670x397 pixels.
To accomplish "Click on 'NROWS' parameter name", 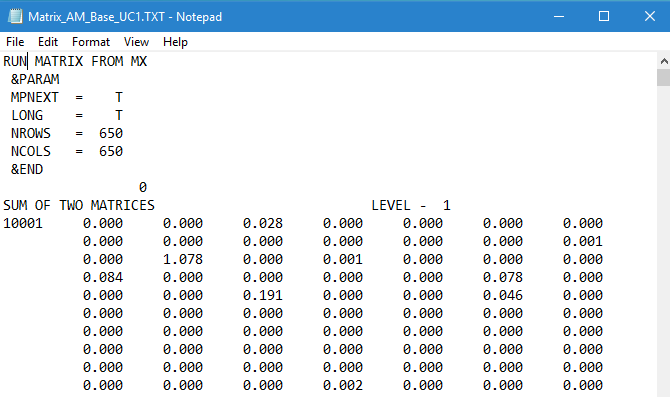I will (31, 133).
